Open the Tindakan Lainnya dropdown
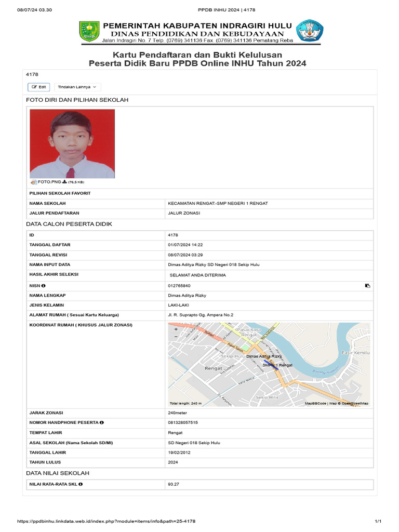 click(77, 87)
